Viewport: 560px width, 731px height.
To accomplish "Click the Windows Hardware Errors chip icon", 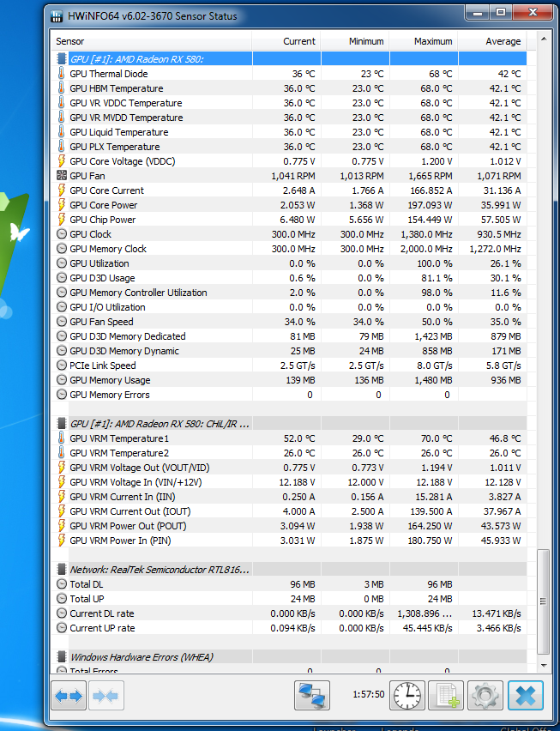I will tap(61, 657).
